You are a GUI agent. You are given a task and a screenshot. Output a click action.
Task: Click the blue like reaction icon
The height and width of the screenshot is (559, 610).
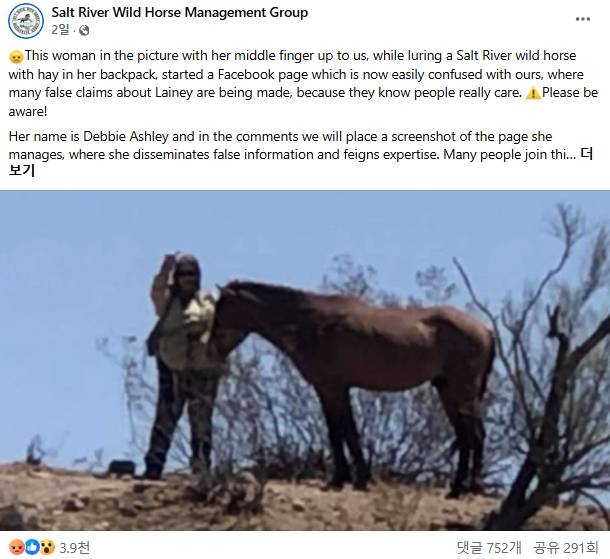(x=32, y=548)
